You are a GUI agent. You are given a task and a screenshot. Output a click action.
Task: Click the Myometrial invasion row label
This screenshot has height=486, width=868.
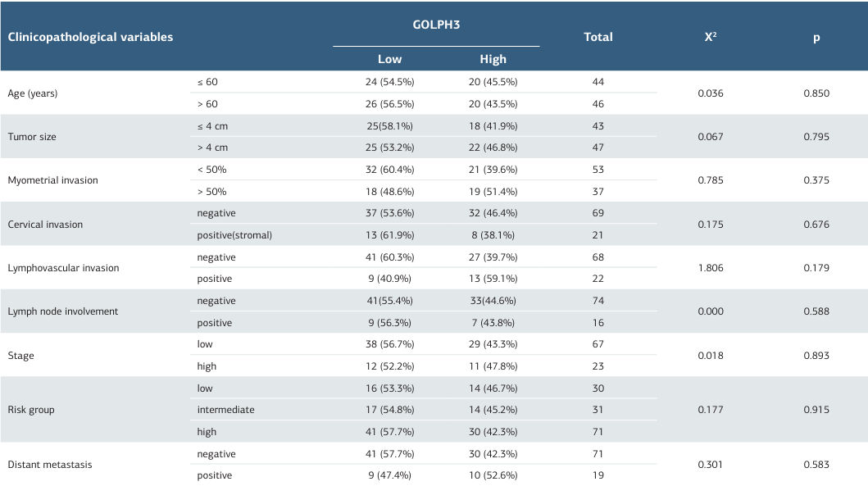point(52,180)
